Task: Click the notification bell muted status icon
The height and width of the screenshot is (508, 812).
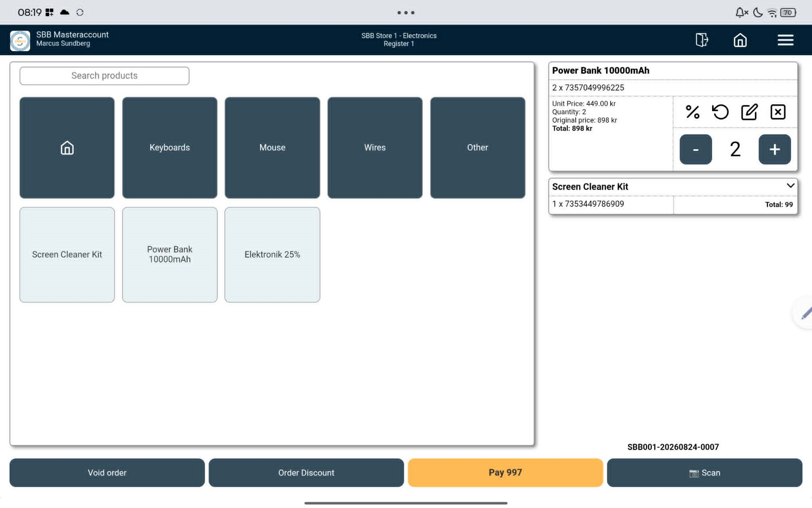Action: pos(741,12)
